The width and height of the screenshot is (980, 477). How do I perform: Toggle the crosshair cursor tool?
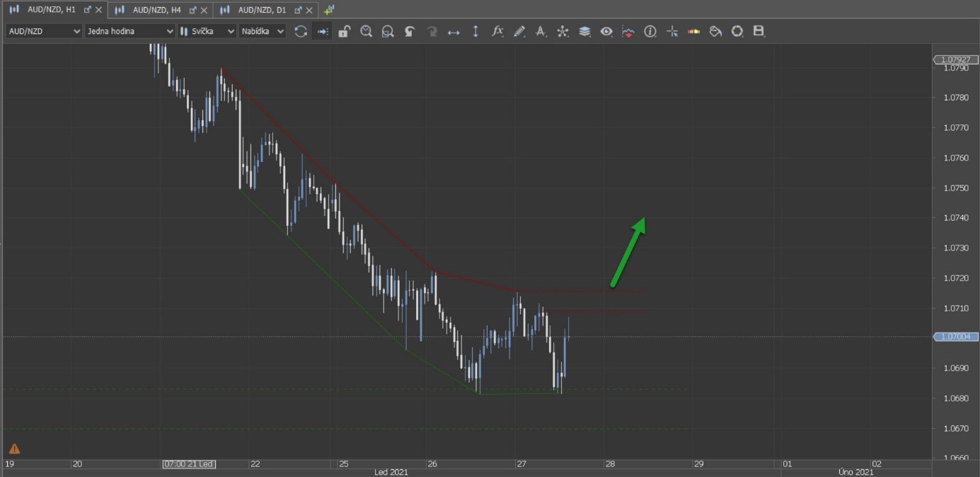point(672,31)
